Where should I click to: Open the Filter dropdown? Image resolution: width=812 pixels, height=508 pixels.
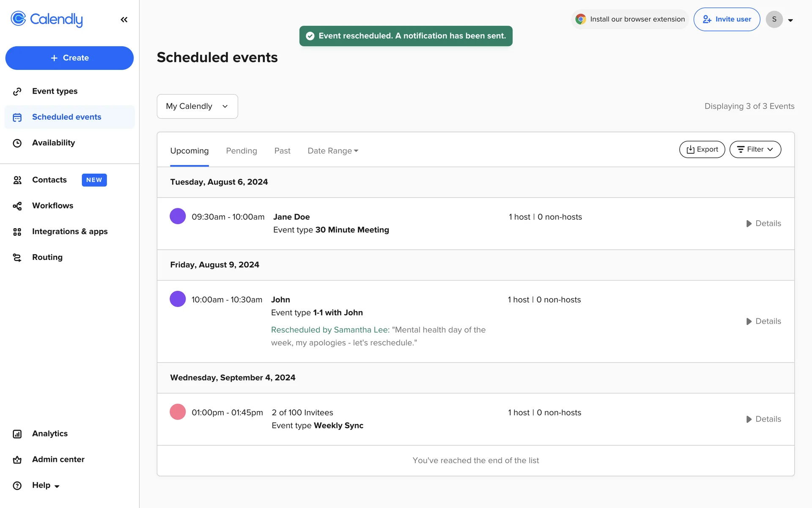pyautogui.click(x=755, y=149)
